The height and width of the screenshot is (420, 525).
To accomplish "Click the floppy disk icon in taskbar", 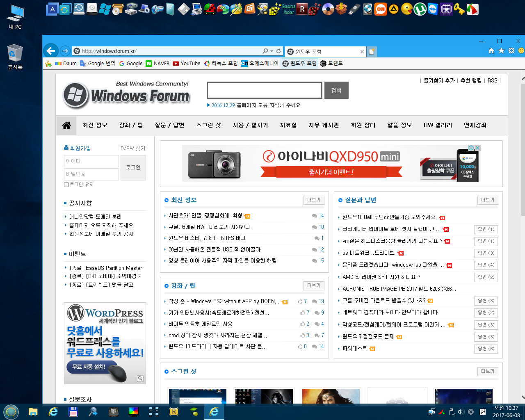I will (73, 411).
